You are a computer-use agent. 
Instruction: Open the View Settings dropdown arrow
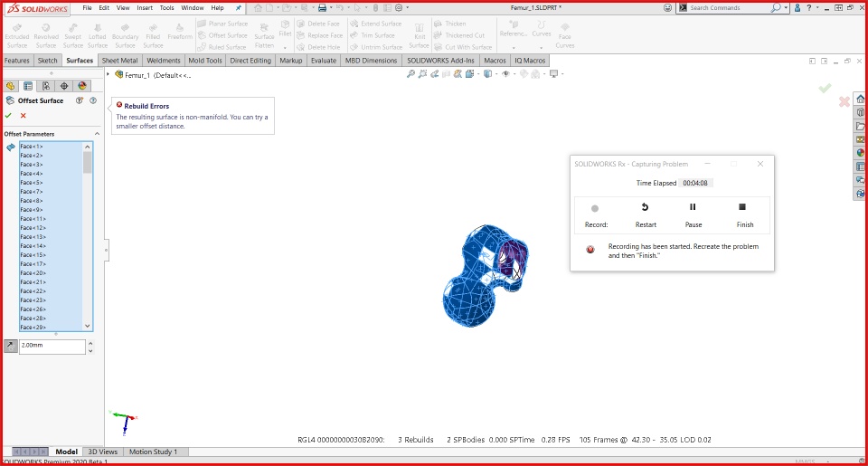561,74
